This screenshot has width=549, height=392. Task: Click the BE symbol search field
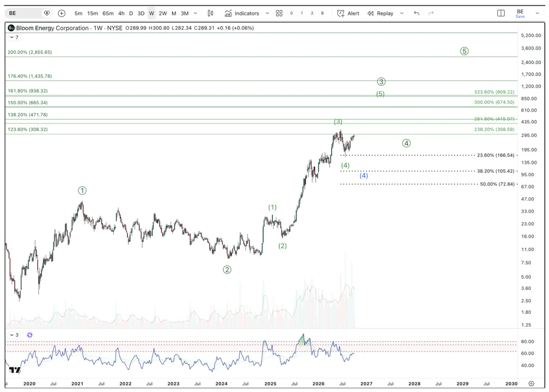point(28,13)
